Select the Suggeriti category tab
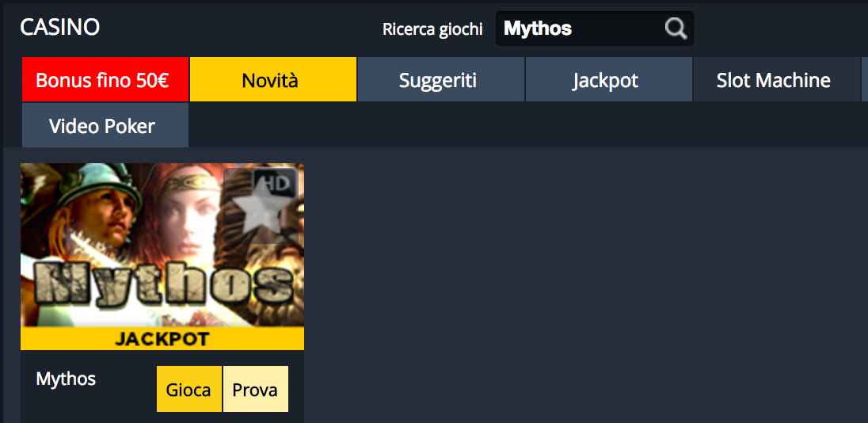868x423 pixels. [440, 79]
